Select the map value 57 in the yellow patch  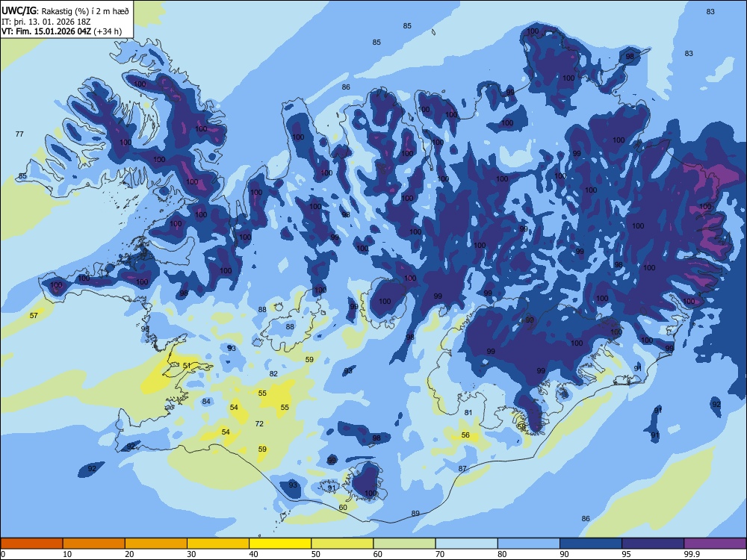pos(34,315)
